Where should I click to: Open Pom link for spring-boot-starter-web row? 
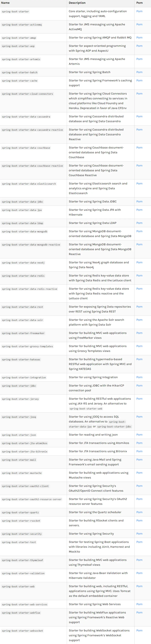pyautogui.click(x=139, y=586)
